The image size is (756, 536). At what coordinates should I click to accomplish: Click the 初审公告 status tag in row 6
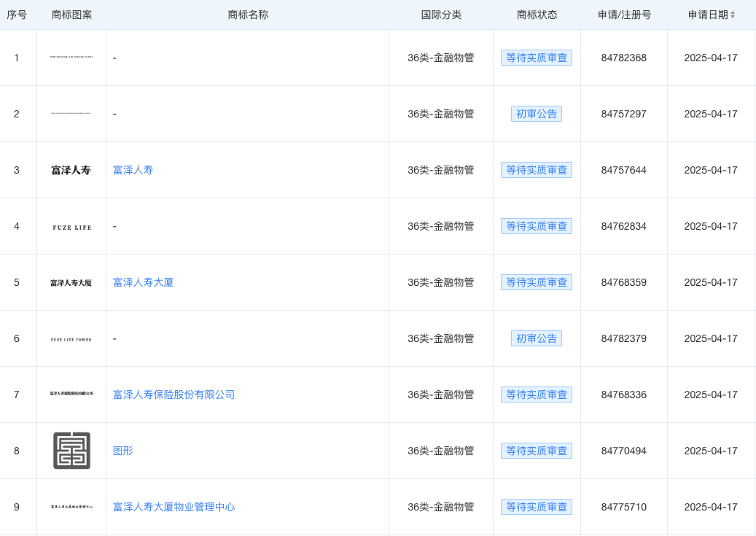536,338
